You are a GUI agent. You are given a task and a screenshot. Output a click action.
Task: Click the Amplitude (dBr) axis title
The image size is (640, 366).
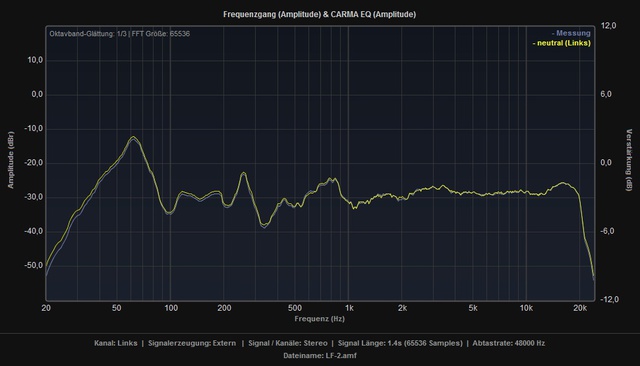click(x=11, y=160)
